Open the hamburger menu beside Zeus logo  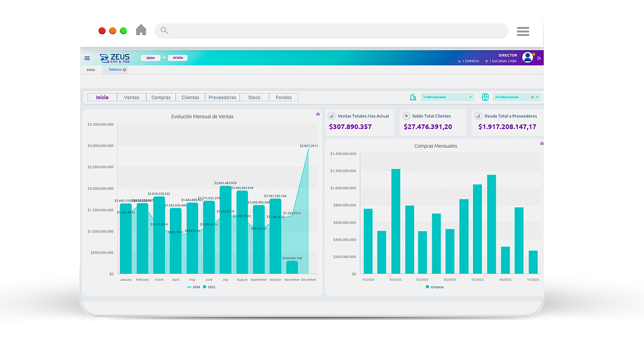pos(87,58)
